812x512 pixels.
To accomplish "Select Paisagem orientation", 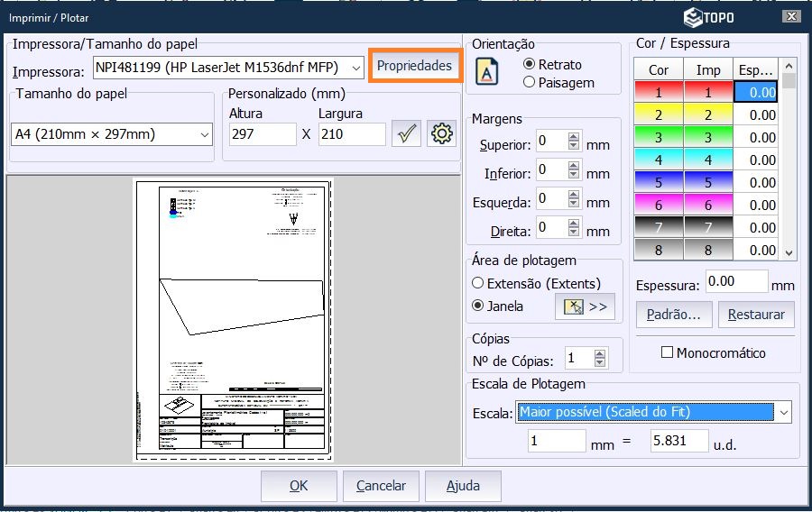I will [x=530, y=82].
